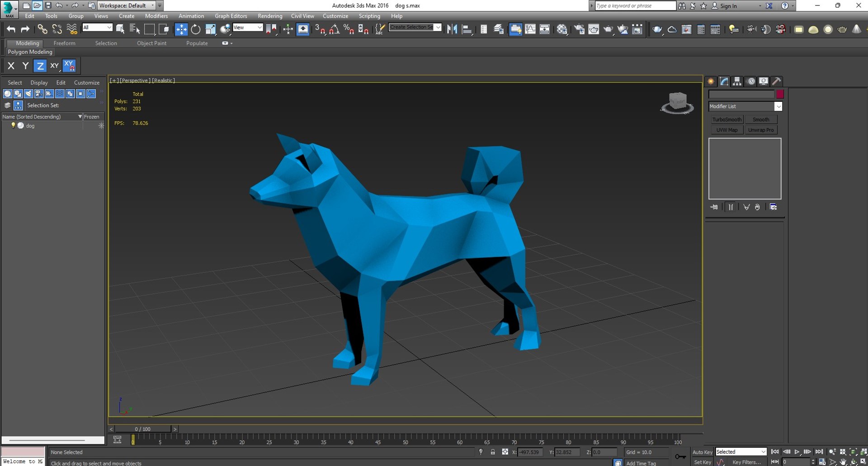The image size is (868, 466).
Task: Switch to the Object Paint ribbon tab
Action: 151,43
